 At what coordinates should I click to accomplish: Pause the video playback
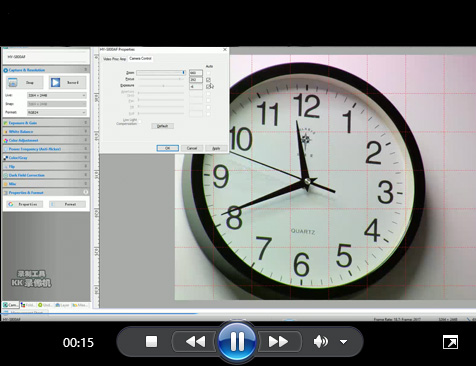coord(237,342)
